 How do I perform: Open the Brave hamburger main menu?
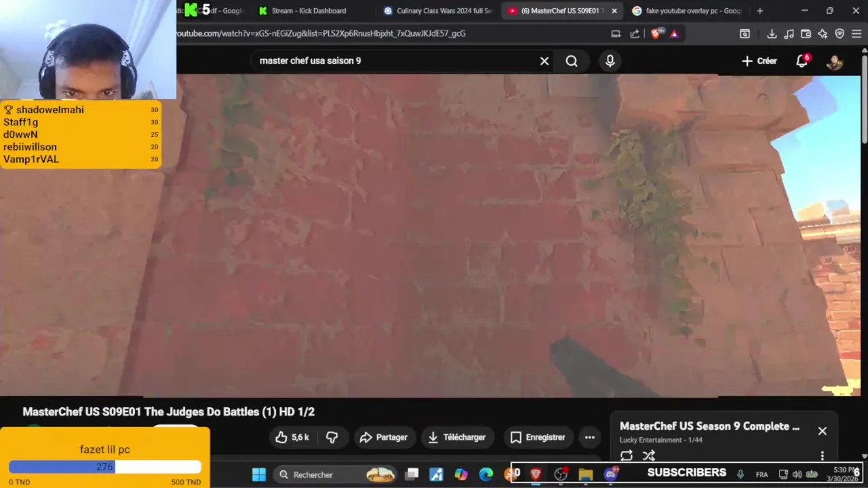pos(856,33)
